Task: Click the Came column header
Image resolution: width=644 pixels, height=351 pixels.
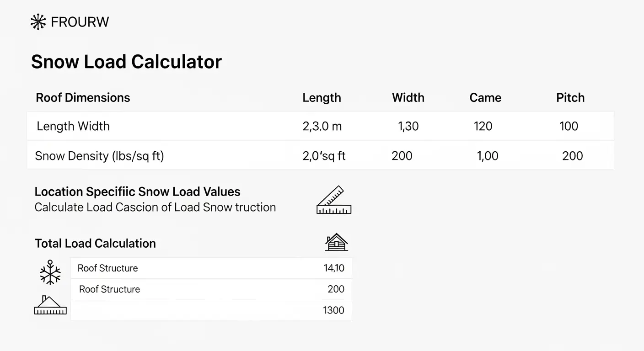Action: tap(485, 97)
